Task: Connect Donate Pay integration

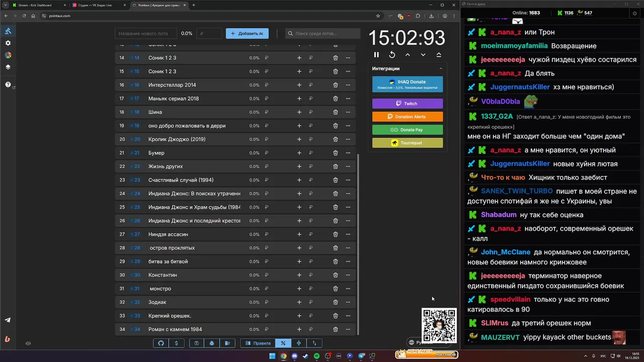Action: point(408,130)
